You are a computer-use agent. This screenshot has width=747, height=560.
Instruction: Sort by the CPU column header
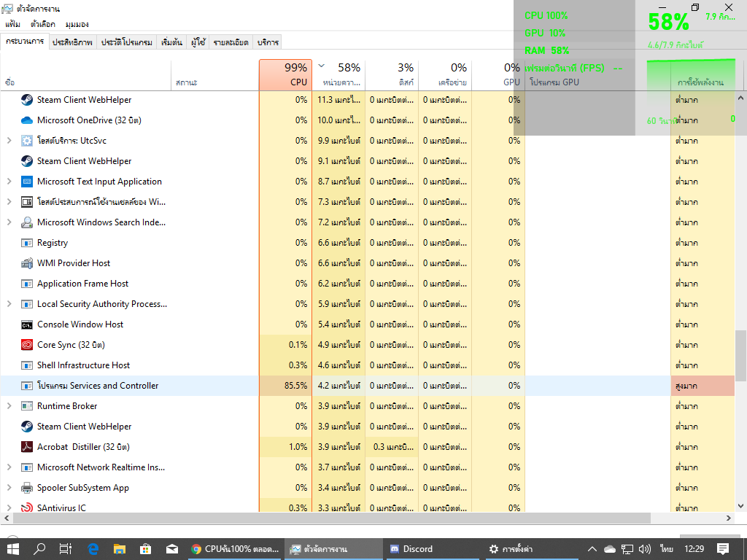click(x=286, y=75)
